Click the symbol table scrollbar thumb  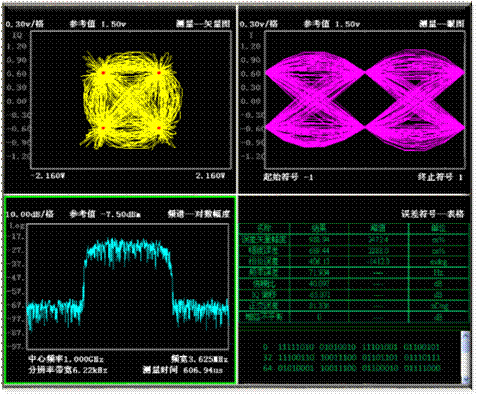[x=466, y=345]
